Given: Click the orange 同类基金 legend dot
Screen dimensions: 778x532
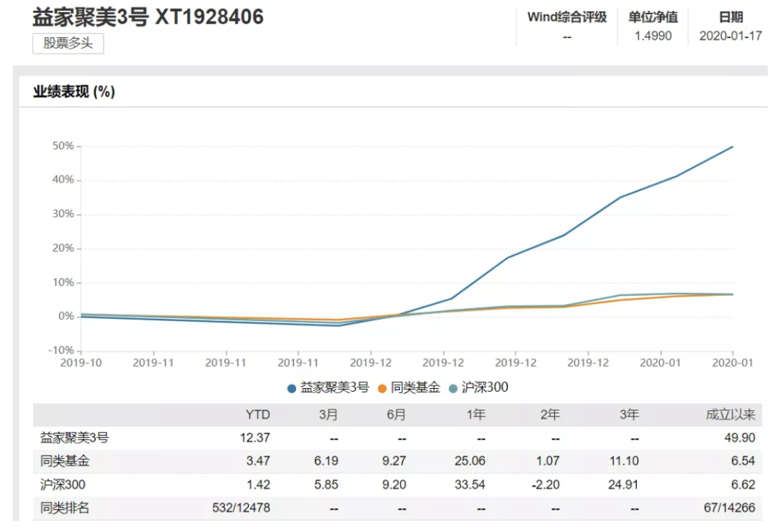Looking at the screenshot, I should (382, 389).
